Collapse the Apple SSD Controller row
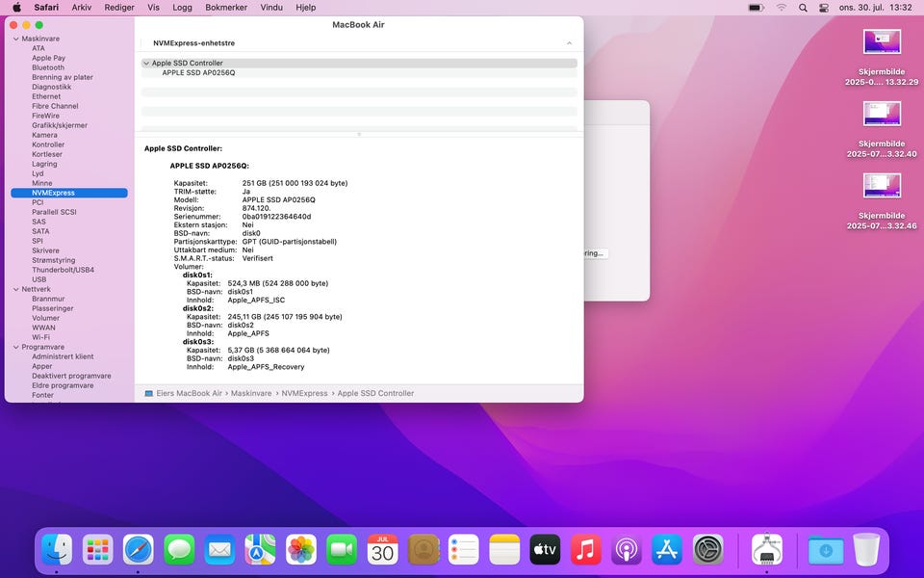Screen dimensions: 924x578 pyautogui.click(x=146, y=64)
